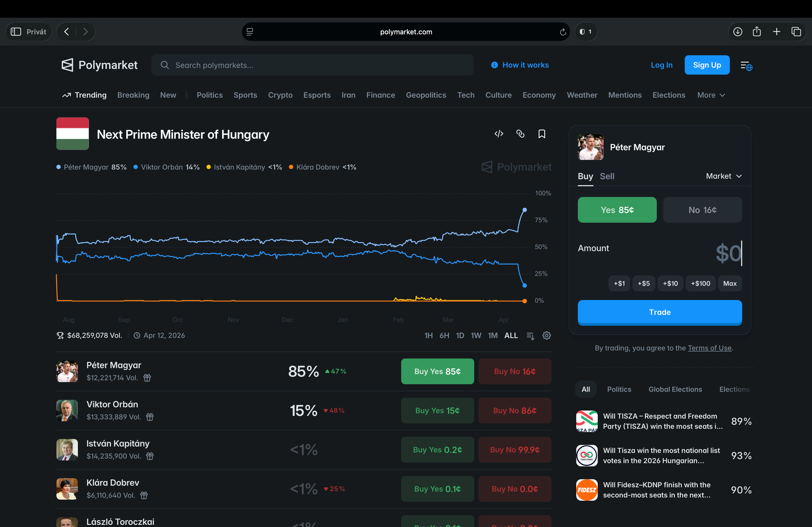Open chart settings gear icon
This screenshot has height=527, width=812.
546,335
